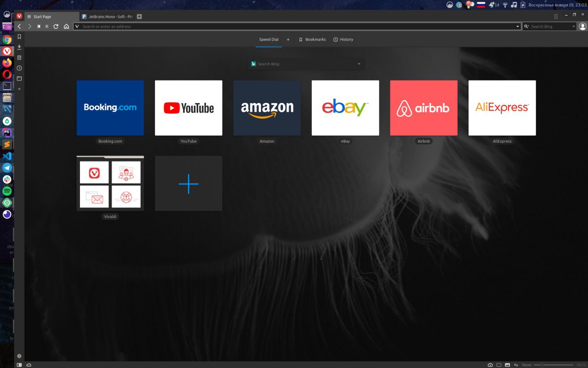Open Vivaldi settings gear icon
The height and width of the screenshot is (368, 588).
(19, 356)
